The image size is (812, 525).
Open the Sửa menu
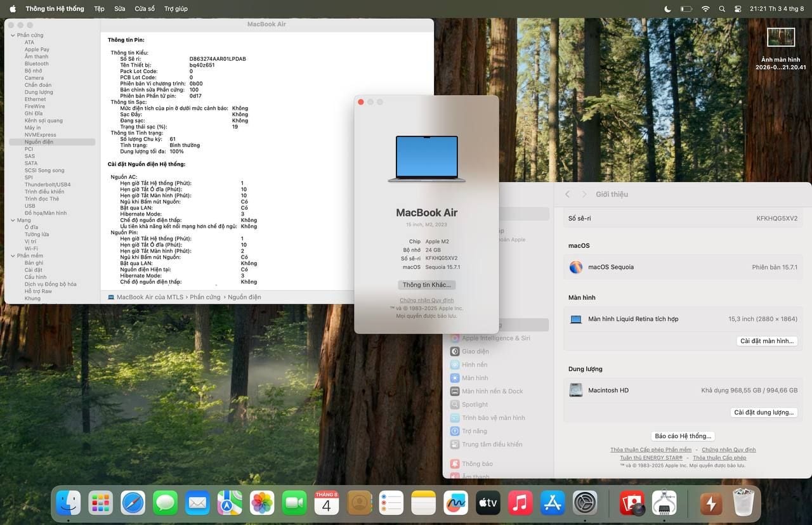pyautogui.click(x=120, y=9)
